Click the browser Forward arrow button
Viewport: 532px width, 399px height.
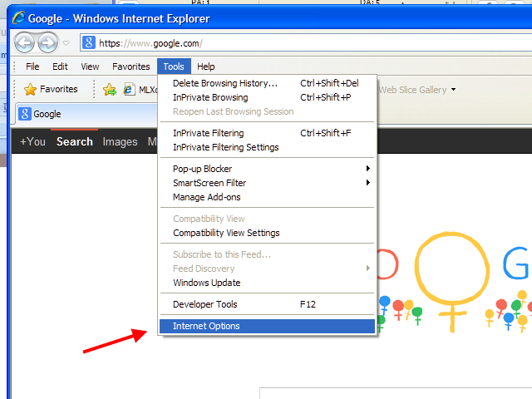click(47, 42)
